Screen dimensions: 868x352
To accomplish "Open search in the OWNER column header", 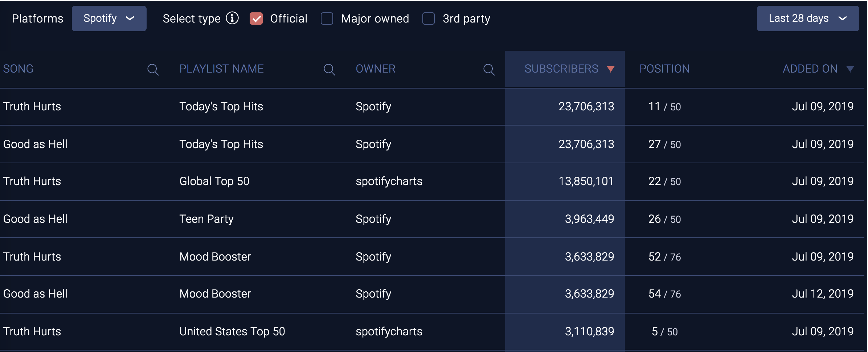I will [489, 69].
